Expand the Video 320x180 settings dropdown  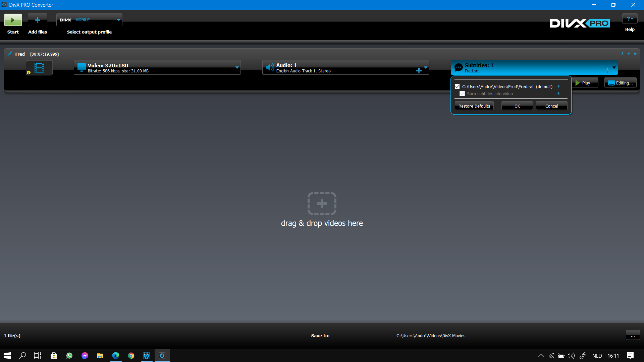[x=237, y=67]
